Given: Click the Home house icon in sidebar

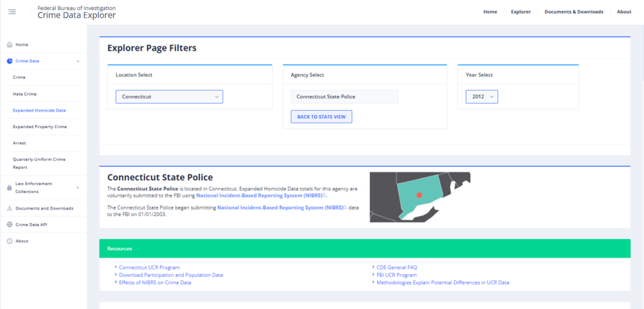Looking at the screenshot, I should [10, 45].
